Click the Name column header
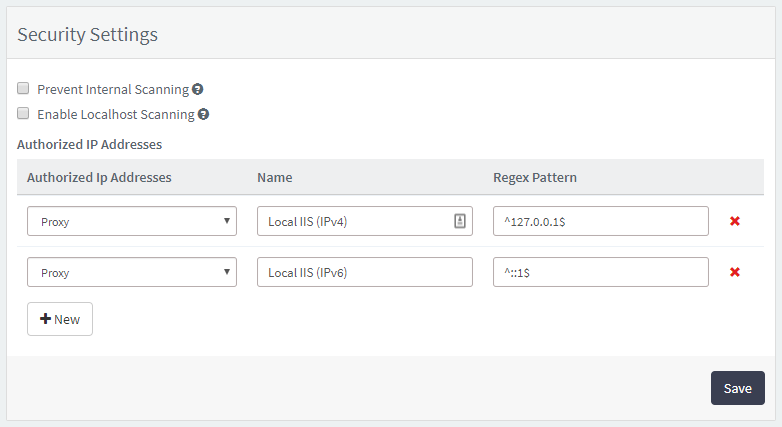This screenshot has height=427, width=782. [x=274, y=178]
